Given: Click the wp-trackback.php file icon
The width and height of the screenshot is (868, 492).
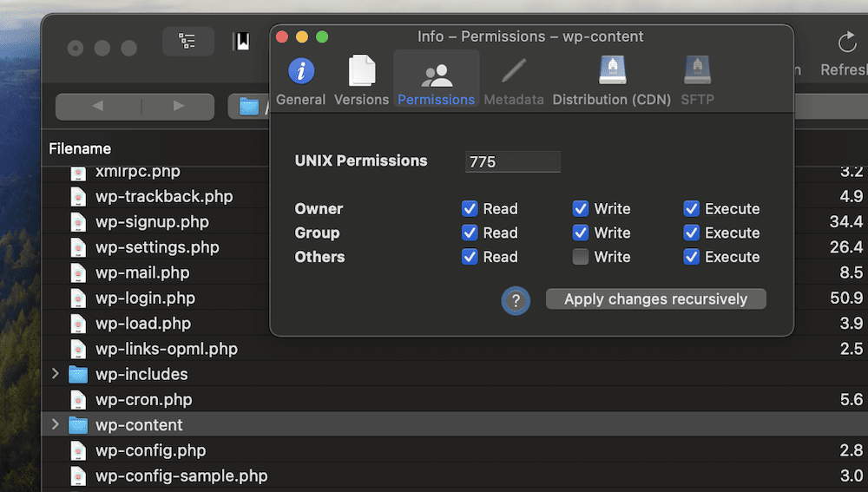Looking at the screenshot, I should pos(78,196).
